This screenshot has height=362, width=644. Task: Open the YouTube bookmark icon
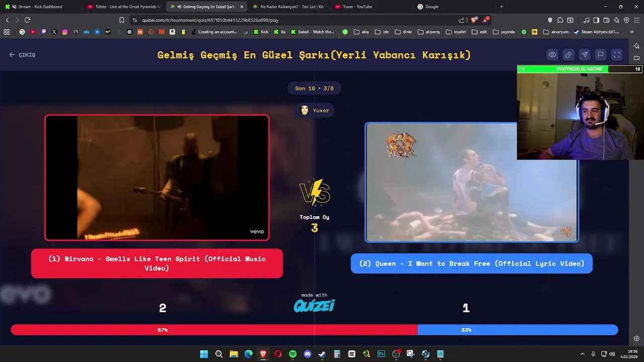(x=33, y=32)
